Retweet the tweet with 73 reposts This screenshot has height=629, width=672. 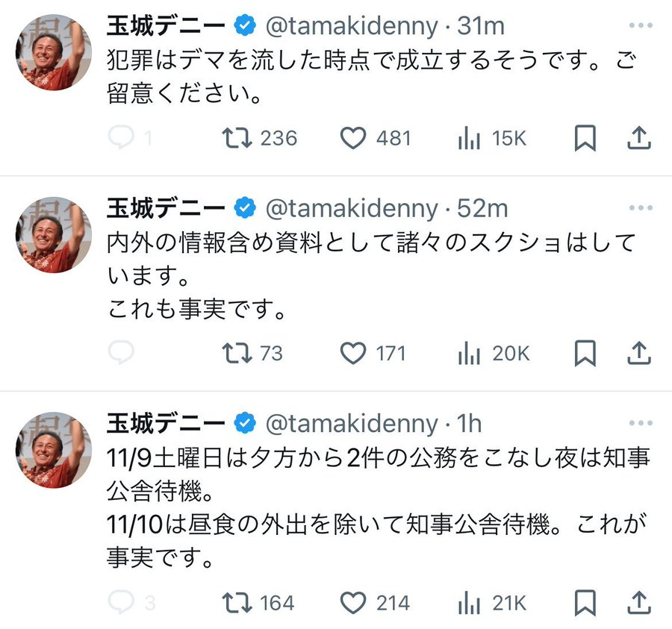coord(237,353)
